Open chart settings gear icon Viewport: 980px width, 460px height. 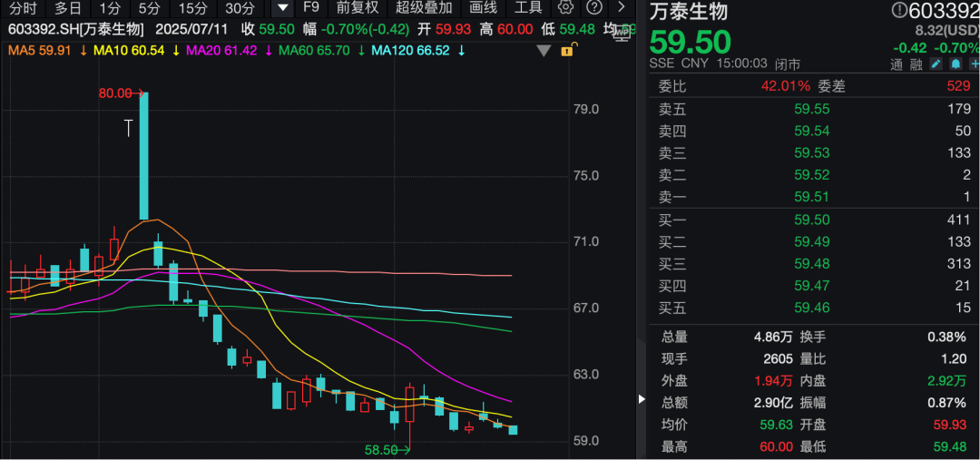pyautogui.click(x=566, y=8)
